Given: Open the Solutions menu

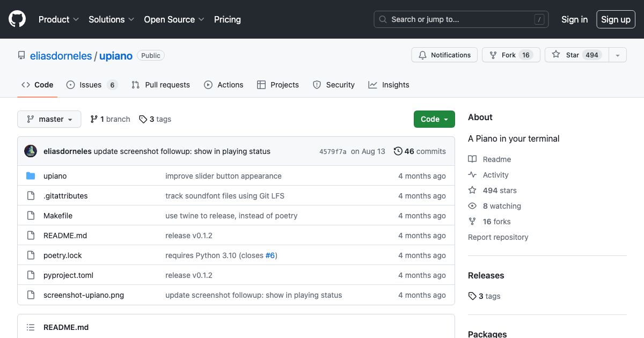Looking at the screenshot, I should pyautogui.click(x=111, y=19).
